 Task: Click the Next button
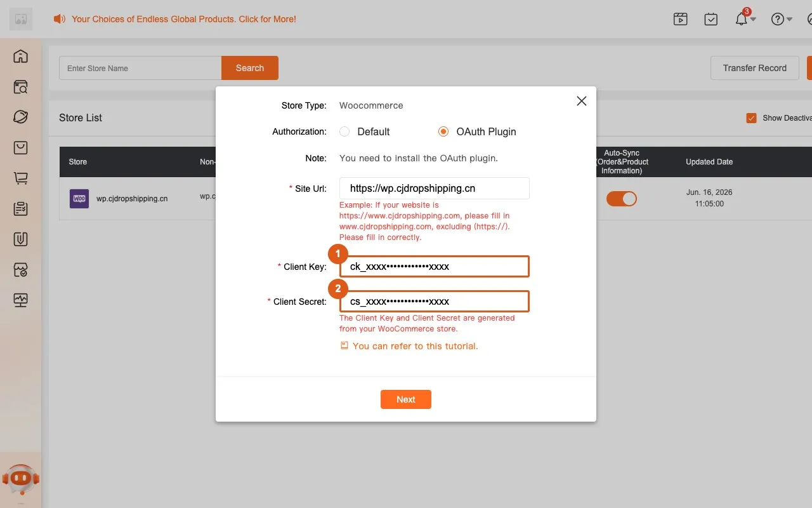[406, 399]
